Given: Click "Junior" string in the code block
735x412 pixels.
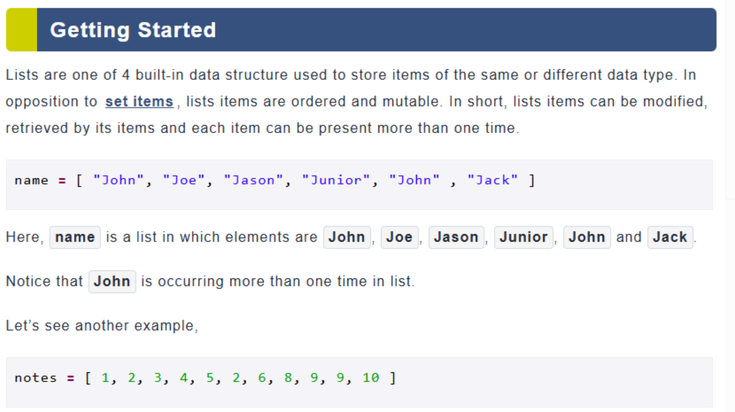Looking at the screenshot, I should pos(336,180).
